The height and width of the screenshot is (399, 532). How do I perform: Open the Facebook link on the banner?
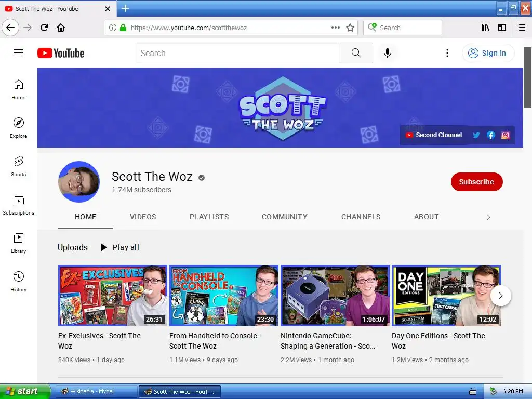pyautogui.click(x=490, y=135)
